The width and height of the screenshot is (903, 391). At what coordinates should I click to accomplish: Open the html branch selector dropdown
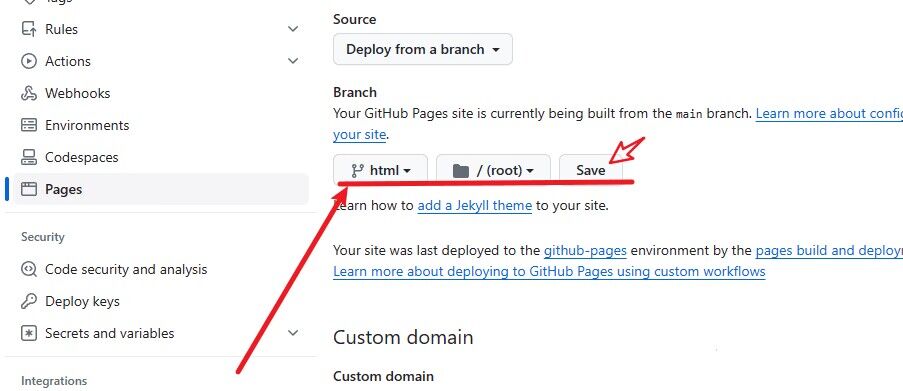[x=381, y=170]
